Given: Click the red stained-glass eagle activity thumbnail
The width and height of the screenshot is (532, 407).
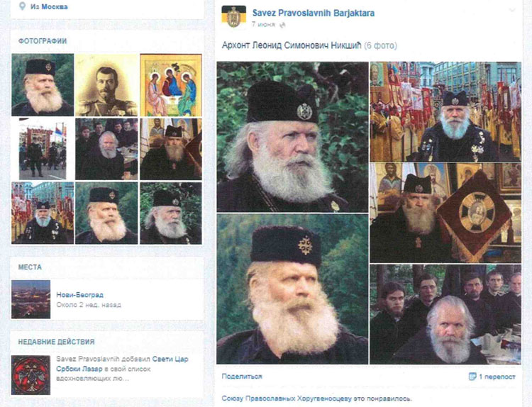Looking at the screenshot, I should [x=31, y=375].
